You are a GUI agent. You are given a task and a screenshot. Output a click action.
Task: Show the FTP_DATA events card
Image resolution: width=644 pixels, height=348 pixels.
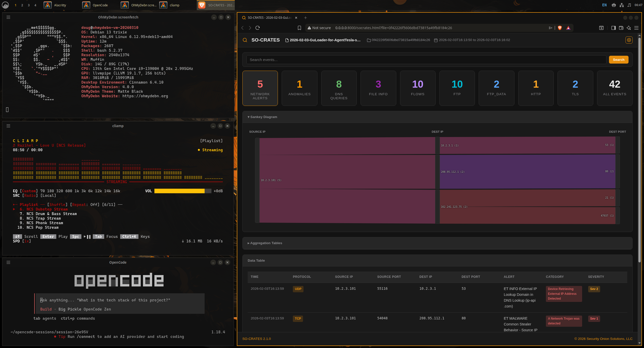[496, 88]
